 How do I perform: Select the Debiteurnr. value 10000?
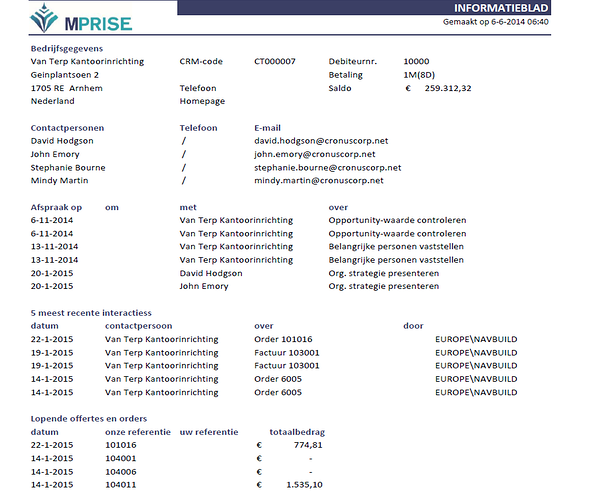(x=416, y=61)
